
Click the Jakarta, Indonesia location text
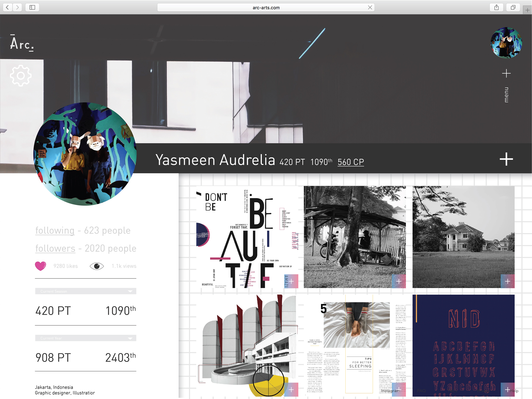(54, 387)
